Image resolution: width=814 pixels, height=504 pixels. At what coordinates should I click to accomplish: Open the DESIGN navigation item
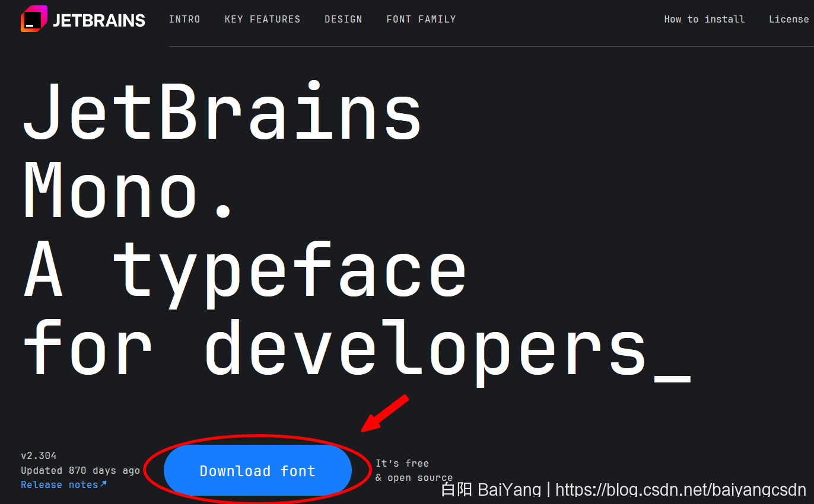click(x=343, y=19)
